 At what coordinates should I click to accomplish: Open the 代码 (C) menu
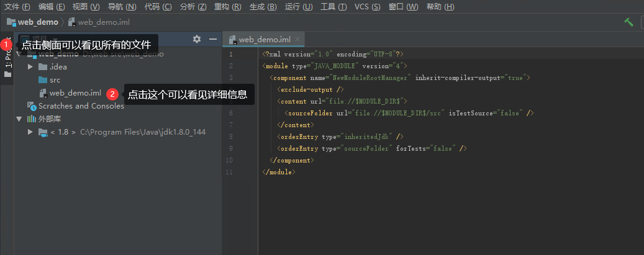[x=158, y=7]
